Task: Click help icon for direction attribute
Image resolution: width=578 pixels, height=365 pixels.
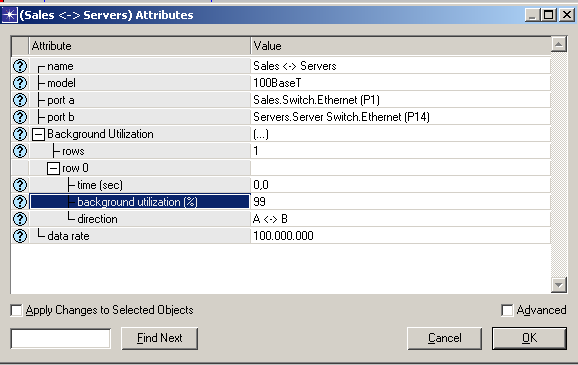Action: tap(20, 219)
